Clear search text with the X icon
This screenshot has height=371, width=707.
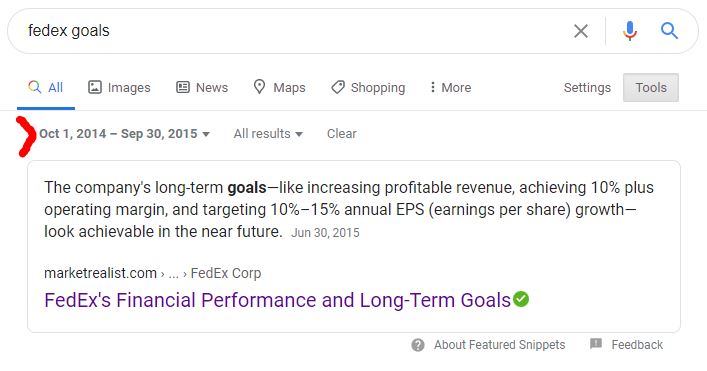point(581,31)
